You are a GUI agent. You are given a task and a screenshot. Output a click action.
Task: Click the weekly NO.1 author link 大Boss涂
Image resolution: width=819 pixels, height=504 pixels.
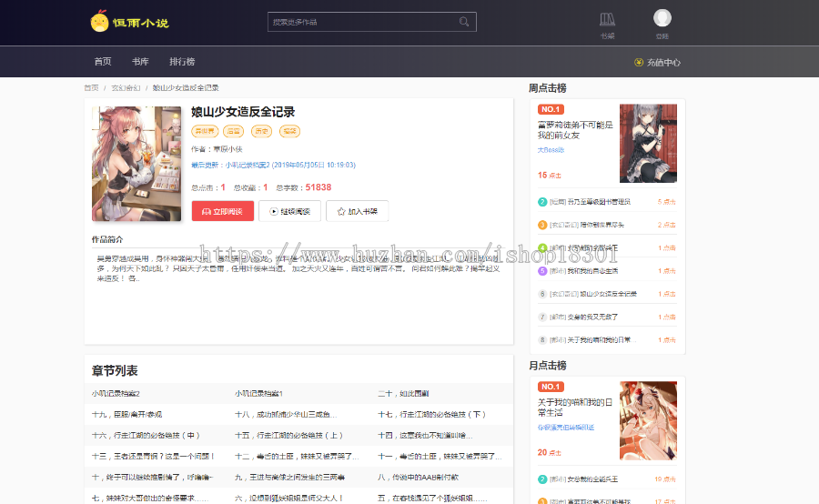click(551, 150)
